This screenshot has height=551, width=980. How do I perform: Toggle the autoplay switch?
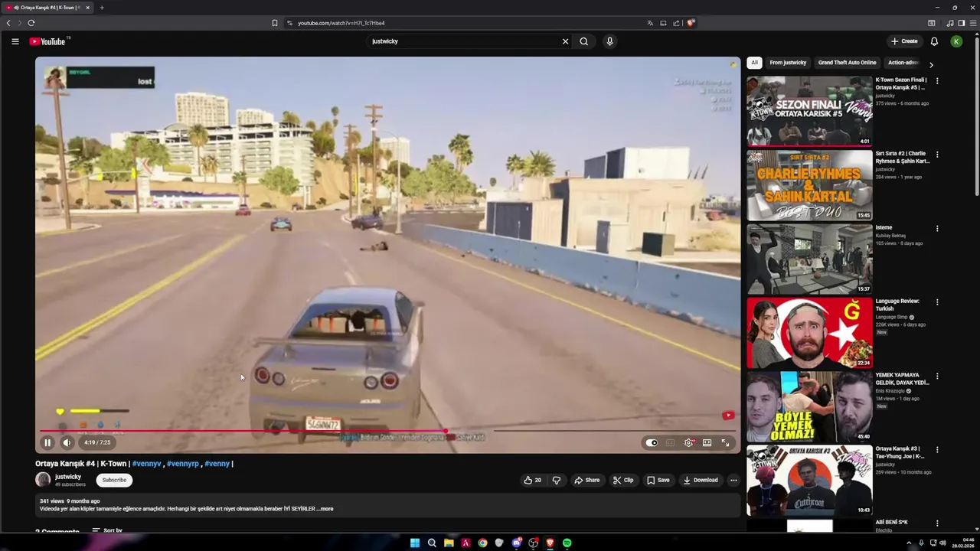(652, 442)
